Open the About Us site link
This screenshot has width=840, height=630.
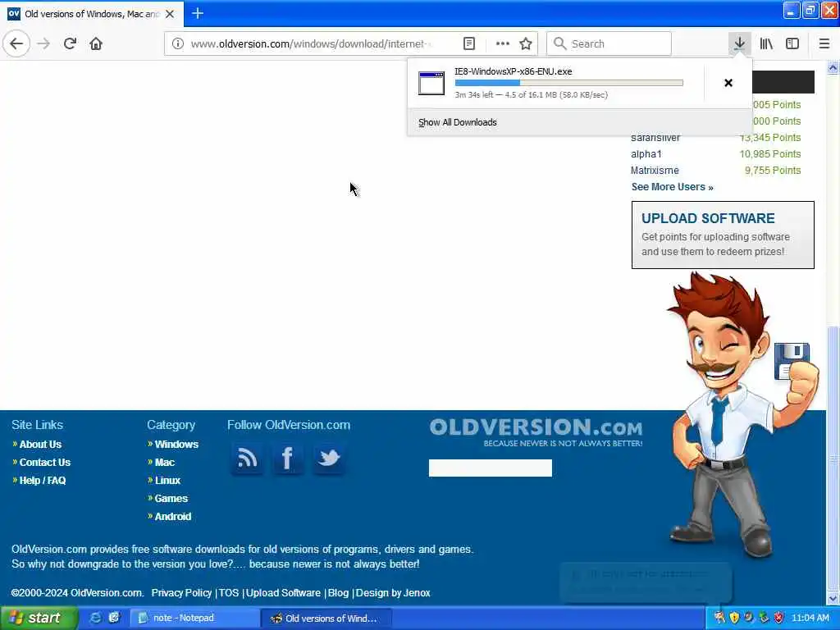[x=40, y=444]
